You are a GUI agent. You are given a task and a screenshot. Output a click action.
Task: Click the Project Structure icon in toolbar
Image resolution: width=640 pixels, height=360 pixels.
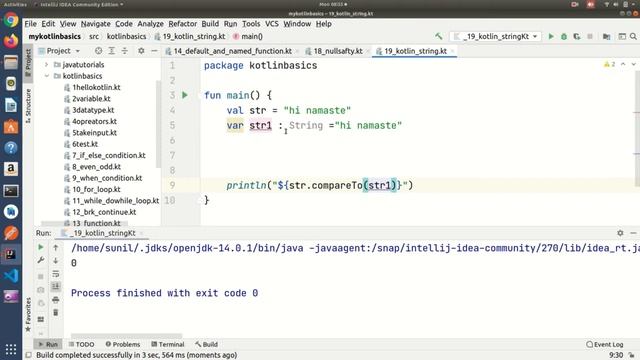pyautogui.click(x=607, y=36)
